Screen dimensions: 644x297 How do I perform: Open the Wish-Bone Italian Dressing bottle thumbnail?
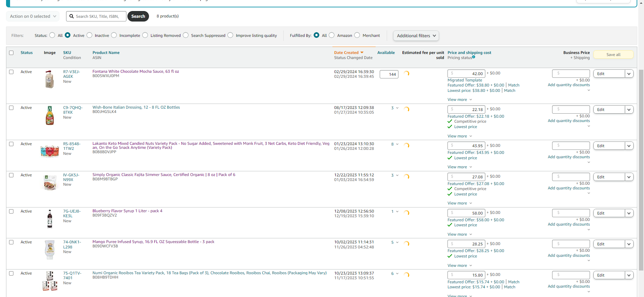click(50, 115)
